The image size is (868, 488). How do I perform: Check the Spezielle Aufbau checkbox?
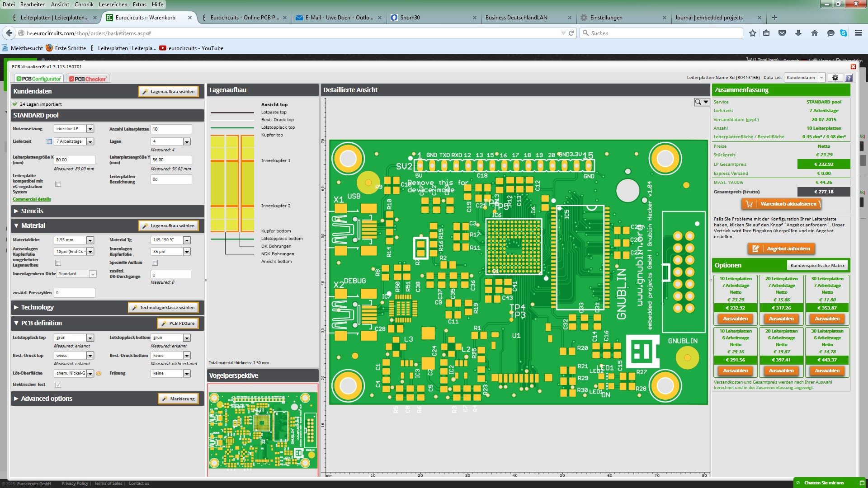tap(155, 263)
